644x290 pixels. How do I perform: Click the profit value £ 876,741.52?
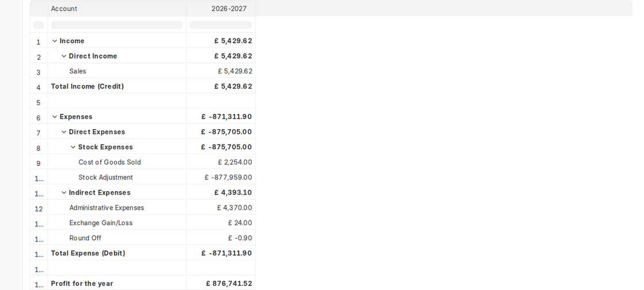229,284
